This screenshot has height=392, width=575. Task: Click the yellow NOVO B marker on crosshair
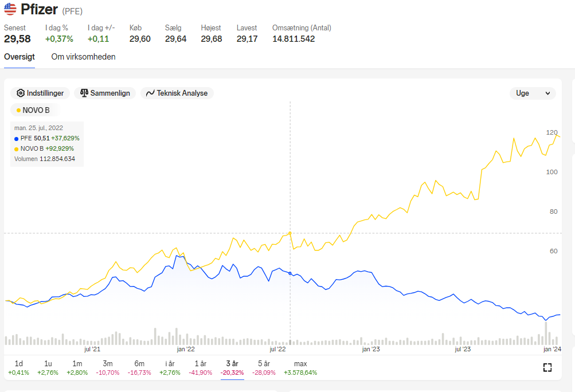[x=290, y=233]
